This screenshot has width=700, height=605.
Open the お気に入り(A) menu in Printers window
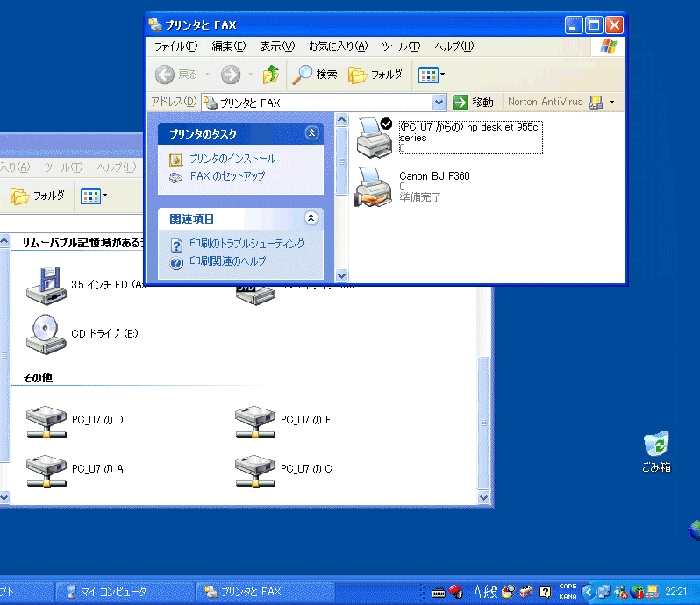[x=339, y=46]
